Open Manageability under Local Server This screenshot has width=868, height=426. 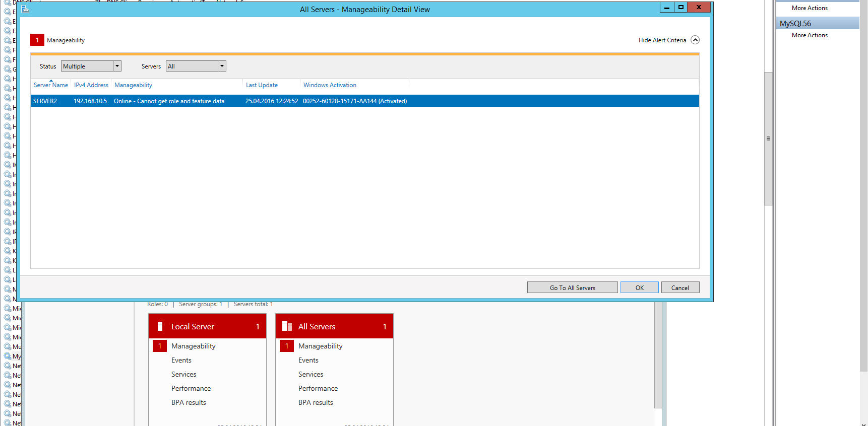(194, 346)
